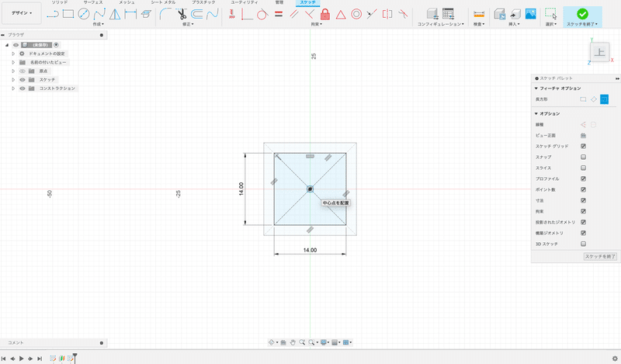Open the 修正 dropdown menu
The image size is (621, 364).
[188, 24]
